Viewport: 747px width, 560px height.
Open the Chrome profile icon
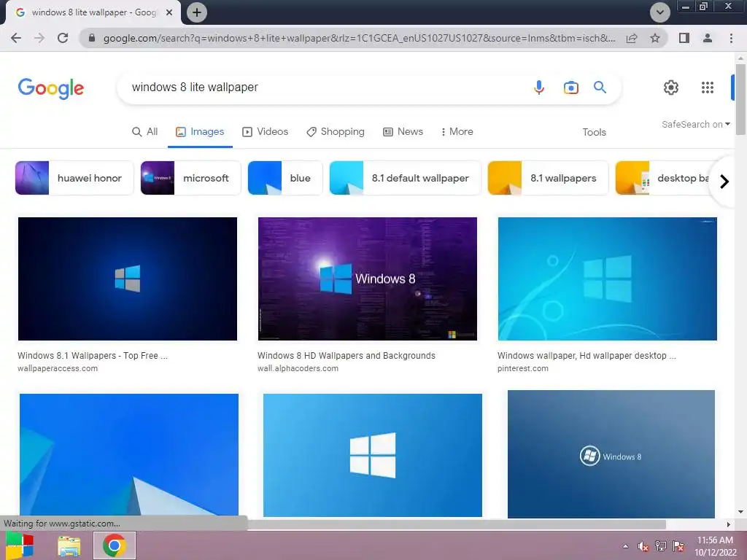[x=708, y=38]
